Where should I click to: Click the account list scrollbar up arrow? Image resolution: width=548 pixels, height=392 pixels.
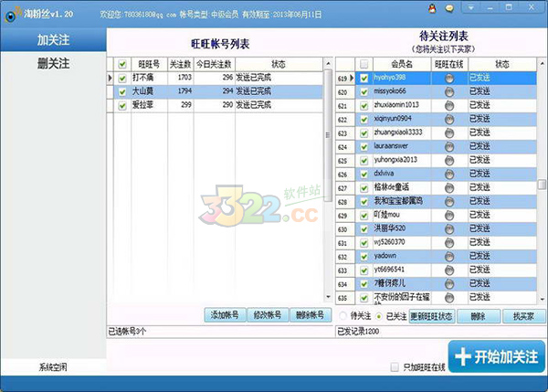(x=328, y=64)
